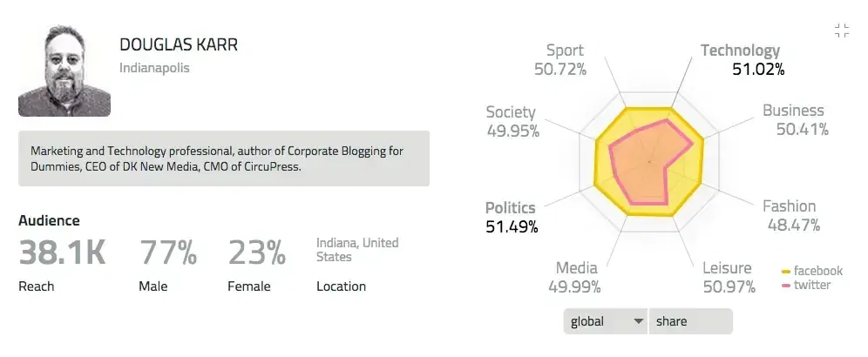Click the Indianapolis location text
868x357 pixels.
click(x=154, y=68)
